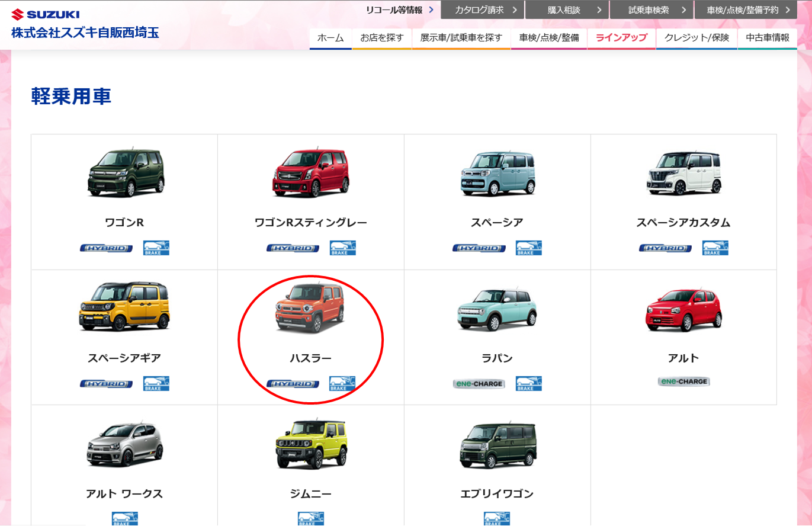Click the brake support badge under スペーシアカスタム
Image resolution: width=812 pixels, height=526 pixels.
click(x=715, y=248)
